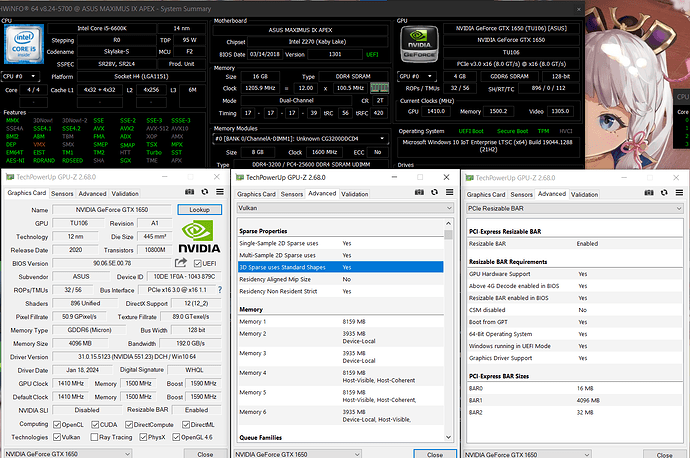Viewport: 690px width, 458px height.
Task: Click 'Intel Core i5-6600K' CPU name in HWiNFO
Action: click(102, 28)
